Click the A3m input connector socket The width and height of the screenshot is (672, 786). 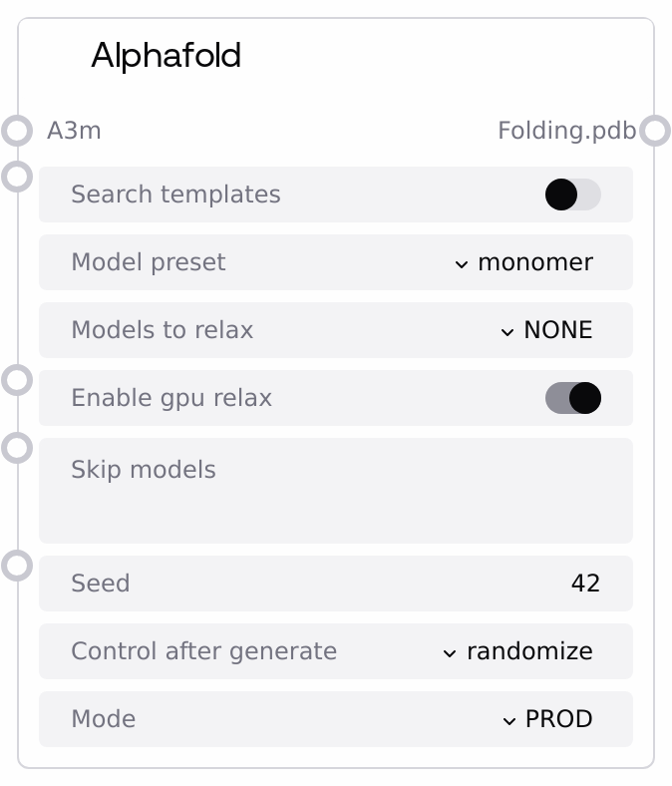17,131
